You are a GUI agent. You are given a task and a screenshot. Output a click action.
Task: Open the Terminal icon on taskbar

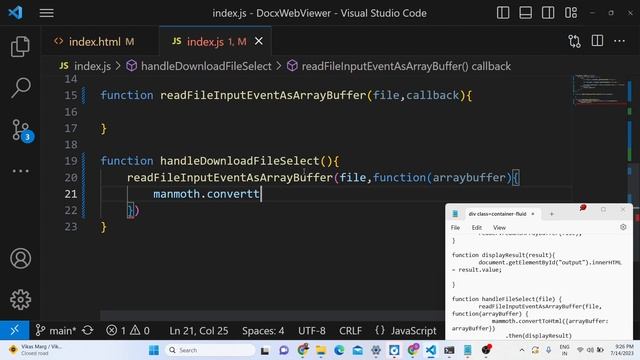pyautogui.click(x=449, y=350)
